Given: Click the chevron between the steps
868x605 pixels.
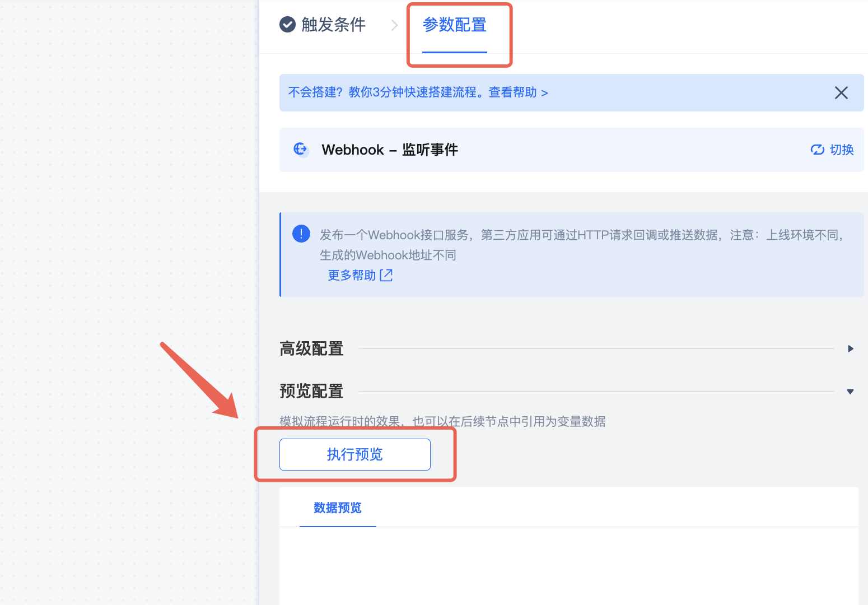Looking at the screenshot, I should [x=394, y=25].
